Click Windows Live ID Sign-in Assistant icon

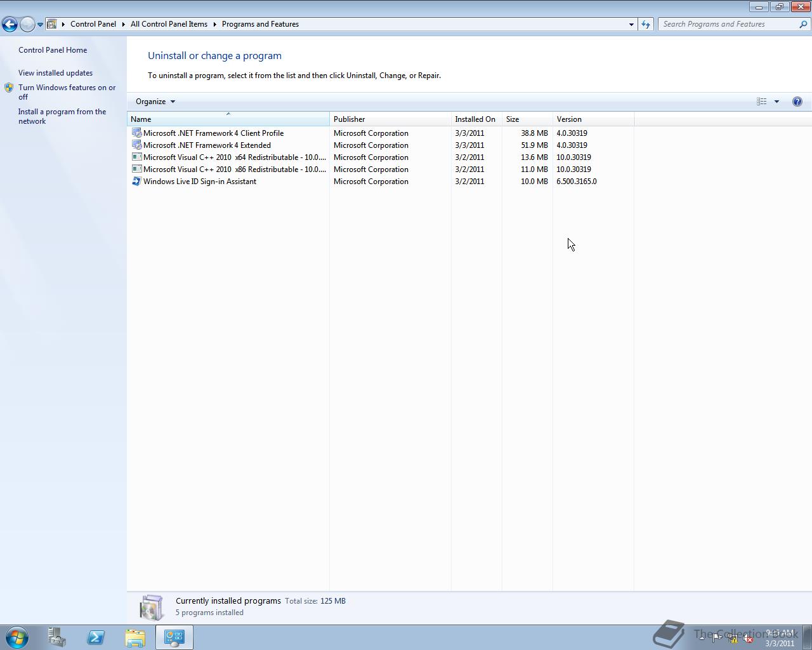pos(136,181)
